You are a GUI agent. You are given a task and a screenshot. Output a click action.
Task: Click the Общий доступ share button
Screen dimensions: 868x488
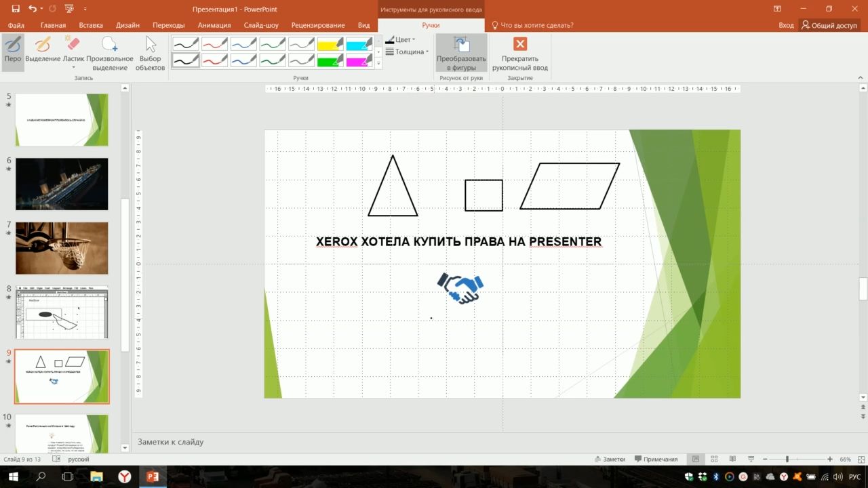829,25
